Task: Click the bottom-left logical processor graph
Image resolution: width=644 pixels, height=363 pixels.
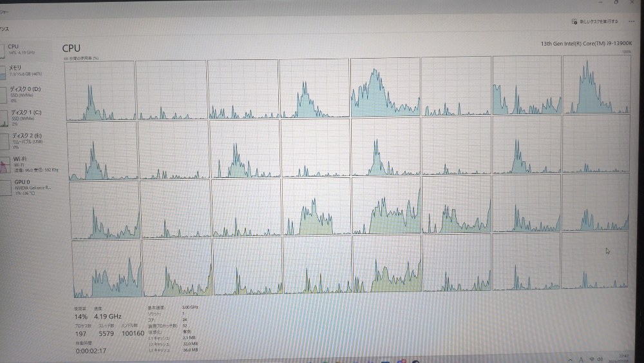Action: tap(107, 268)
